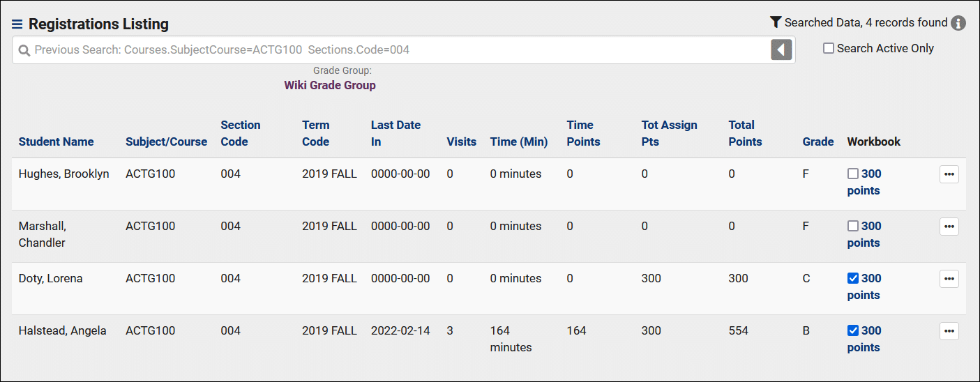Click into the Previous Search input field

pyautogui.click(x=398, y=50)
